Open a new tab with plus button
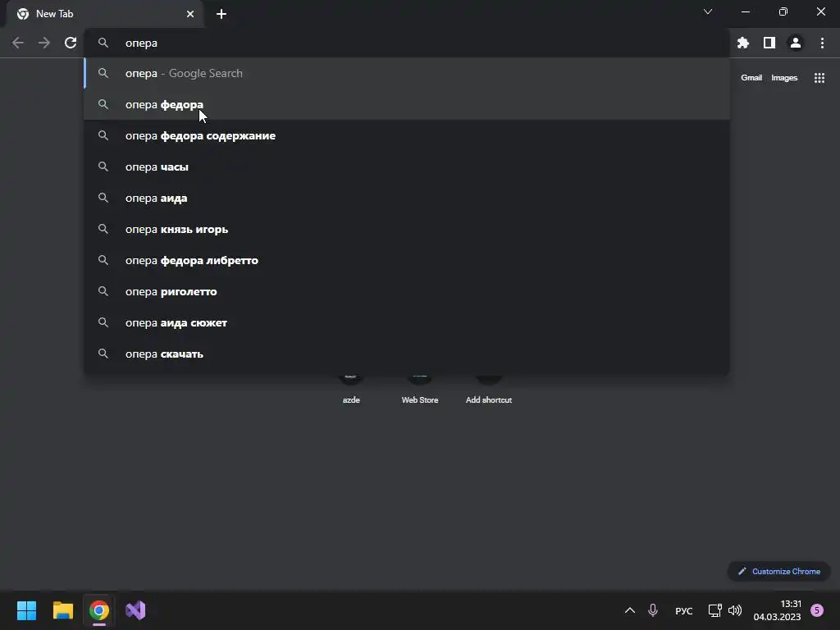The image size is (840, 630). [221, 14]
